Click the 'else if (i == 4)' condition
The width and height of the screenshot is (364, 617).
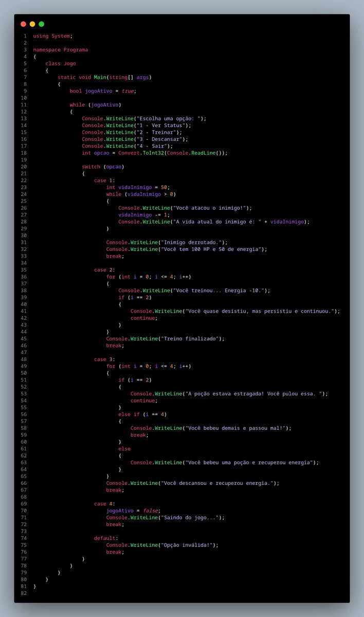coord(142,414)
